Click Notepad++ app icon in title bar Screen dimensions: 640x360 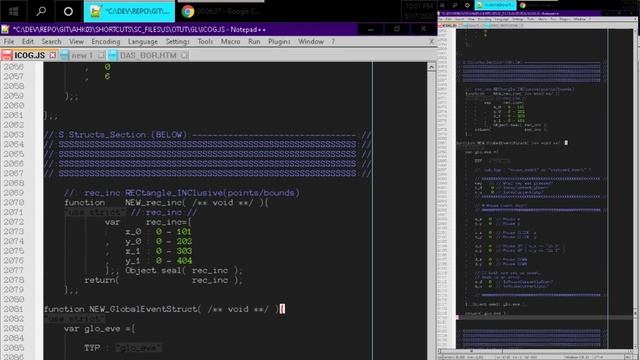[6, 30]
